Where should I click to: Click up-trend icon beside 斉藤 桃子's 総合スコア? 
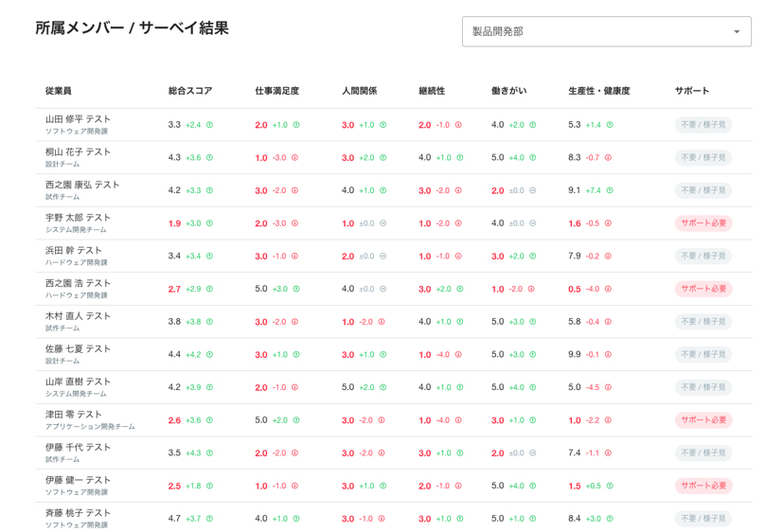click(x=210, y=519)
